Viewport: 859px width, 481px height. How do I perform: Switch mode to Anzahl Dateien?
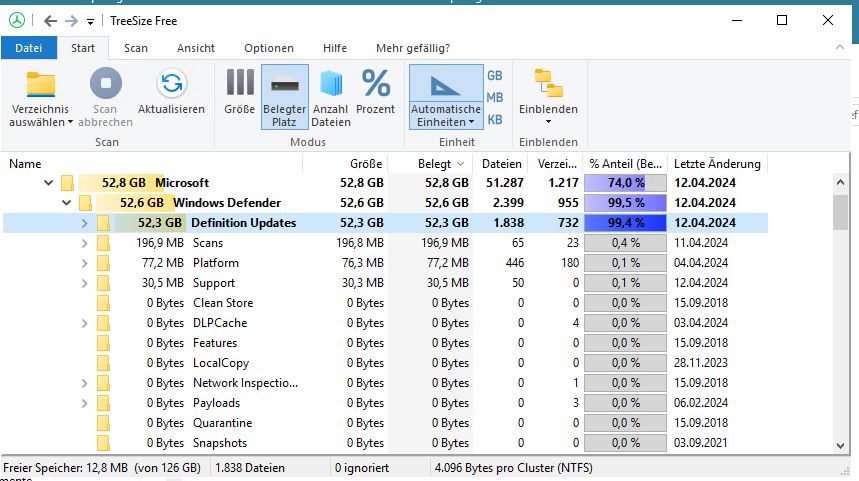[x=331, y=99]
